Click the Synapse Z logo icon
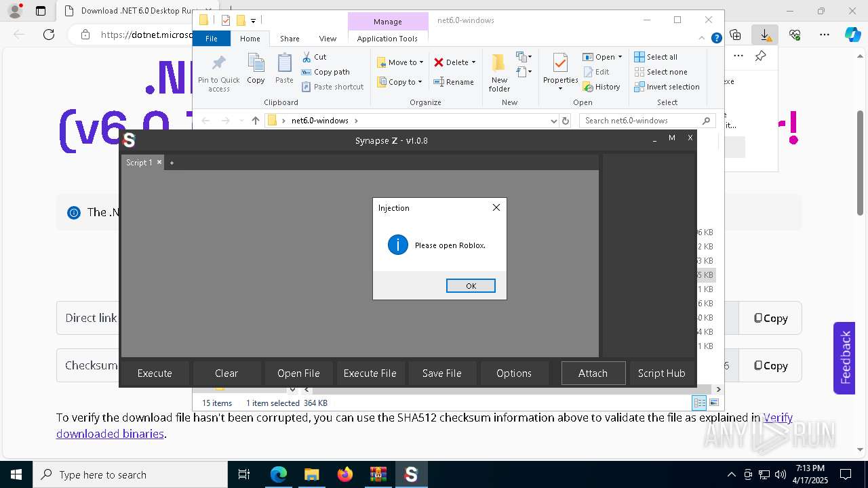868x488 pixels. [130, 140]
